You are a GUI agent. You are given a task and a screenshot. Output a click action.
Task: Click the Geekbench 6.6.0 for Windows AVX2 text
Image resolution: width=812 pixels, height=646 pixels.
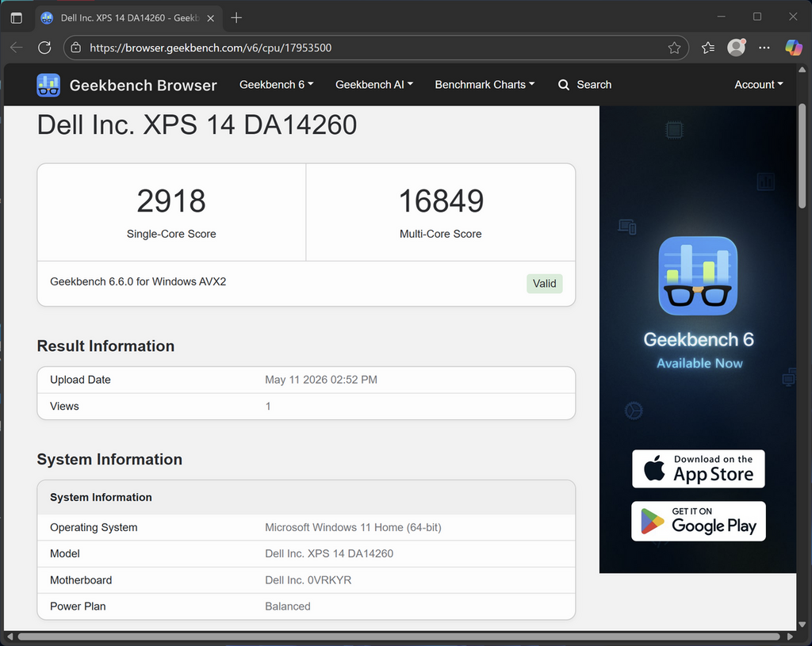[138, 281]
